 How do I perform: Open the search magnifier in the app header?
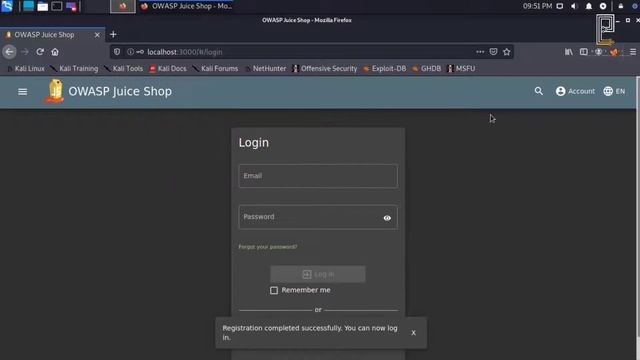click(539, 91)
